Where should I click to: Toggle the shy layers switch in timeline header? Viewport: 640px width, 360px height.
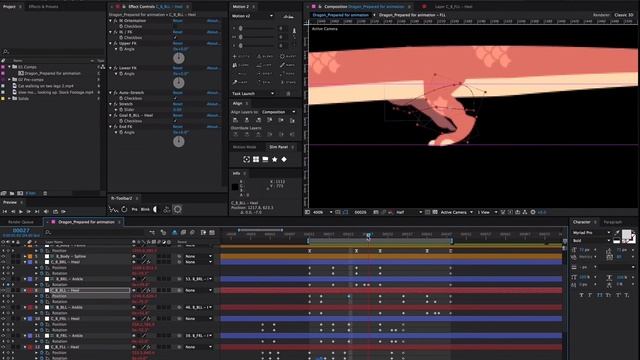click(x=175, y=233)
